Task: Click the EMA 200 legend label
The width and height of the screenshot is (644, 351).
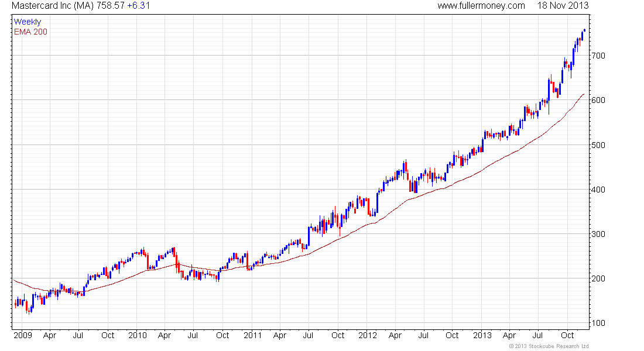Action: (30, 32)
